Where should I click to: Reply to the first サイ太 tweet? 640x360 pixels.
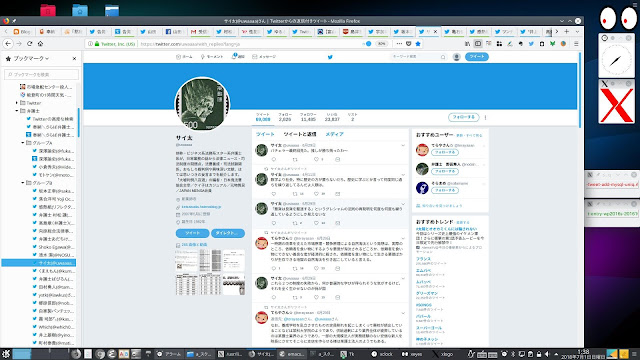(x=273, y=160)
